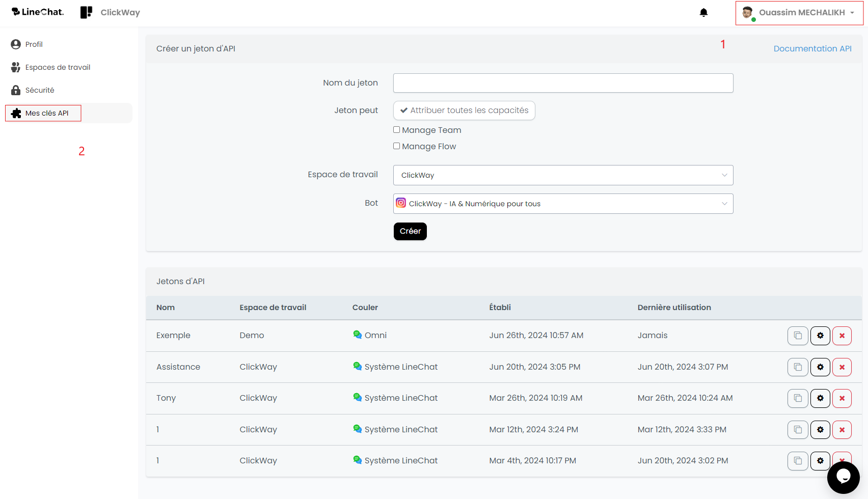This screenshot has width=868, height=499.
Task: Open the Profil menu item
Action: coord(34,44)
